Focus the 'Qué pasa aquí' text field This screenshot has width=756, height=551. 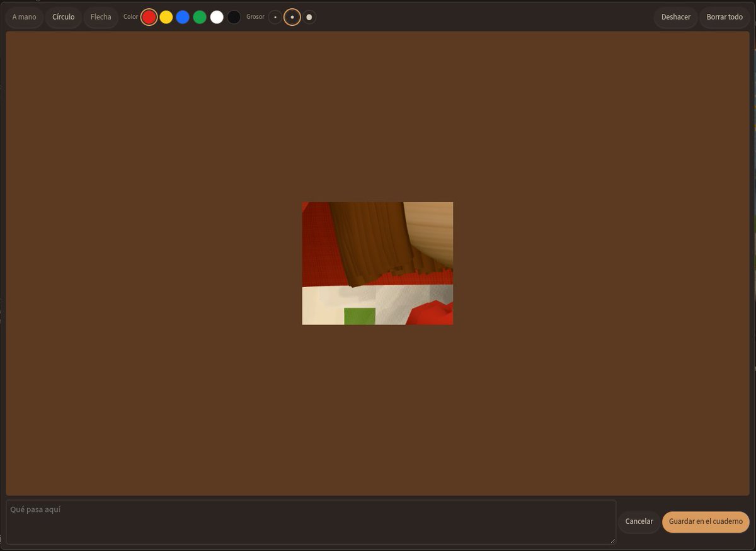(311, 522)
